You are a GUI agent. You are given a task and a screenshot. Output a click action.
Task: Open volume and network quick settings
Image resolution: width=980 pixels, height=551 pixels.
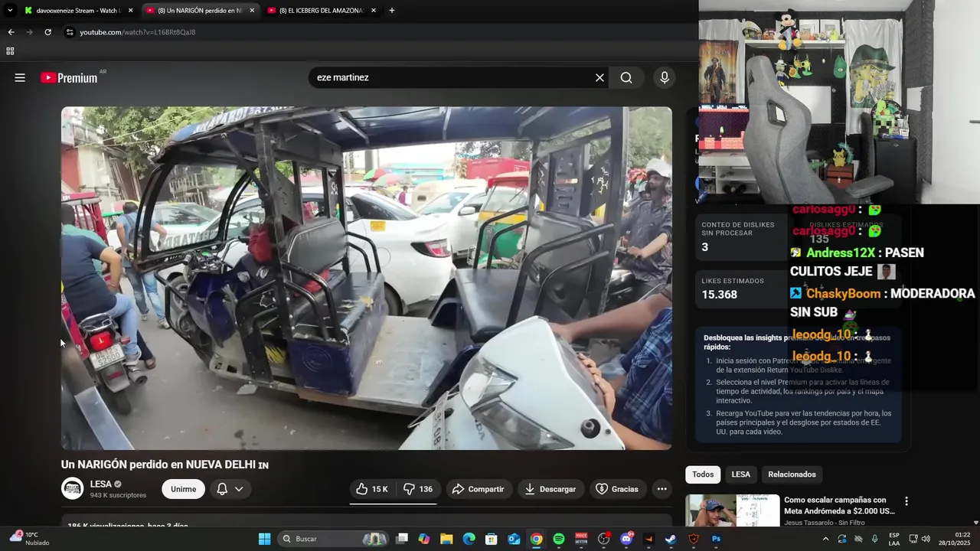click(920, 539)
